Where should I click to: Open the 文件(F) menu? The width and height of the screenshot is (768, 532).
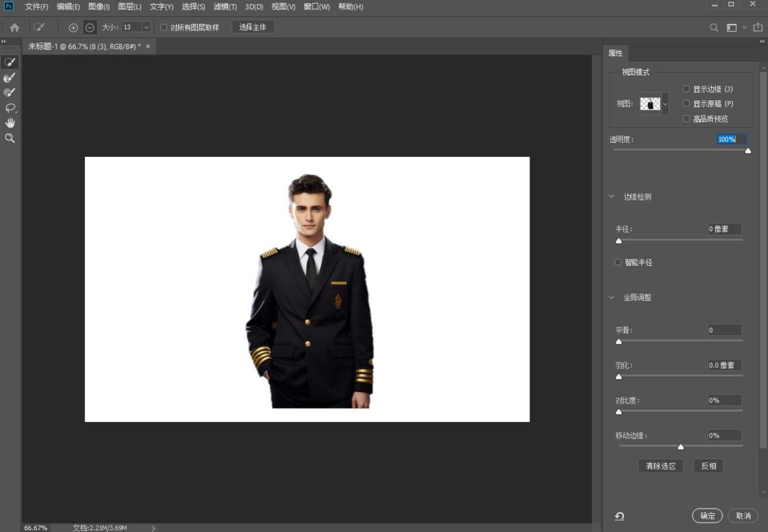point(36,7)
